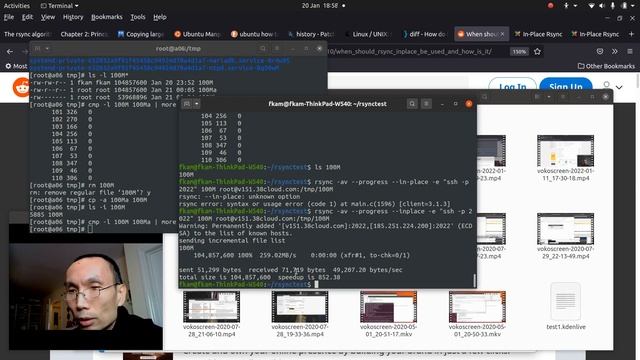Go back with Firefox back arrow

click(x=10, y=51)
